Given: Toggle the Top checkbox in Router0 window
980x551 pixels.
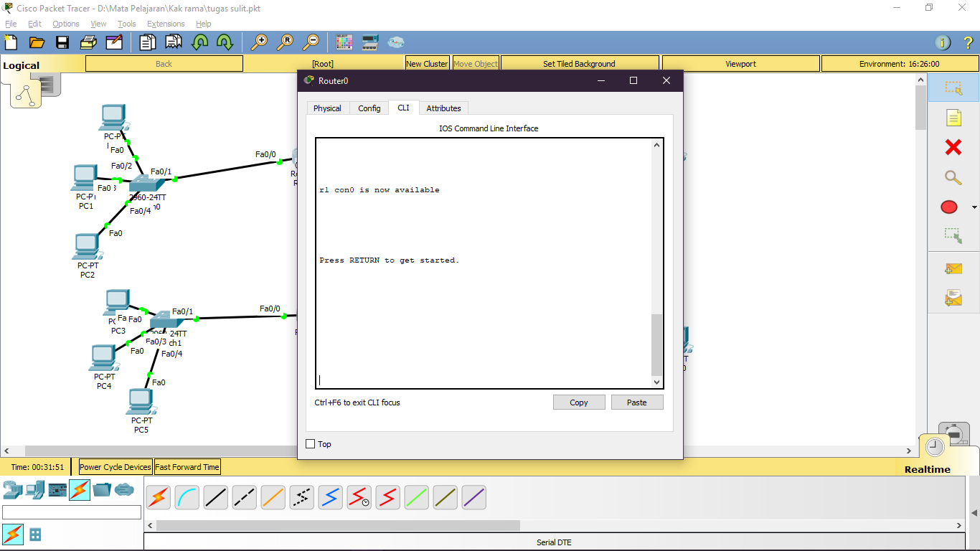Looking at the screenshot, I should click(x=310, y=443).
